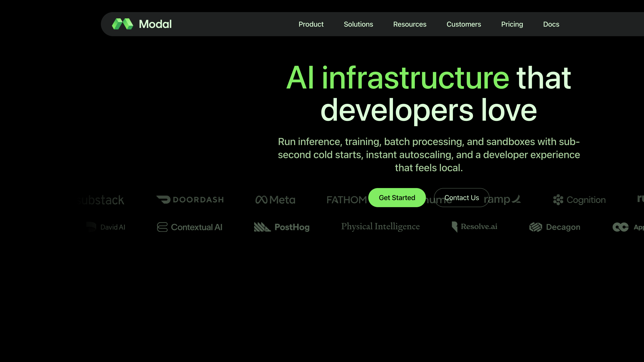Click the David AI logo
The image size is (644, 362).
(x=106, y=227)
